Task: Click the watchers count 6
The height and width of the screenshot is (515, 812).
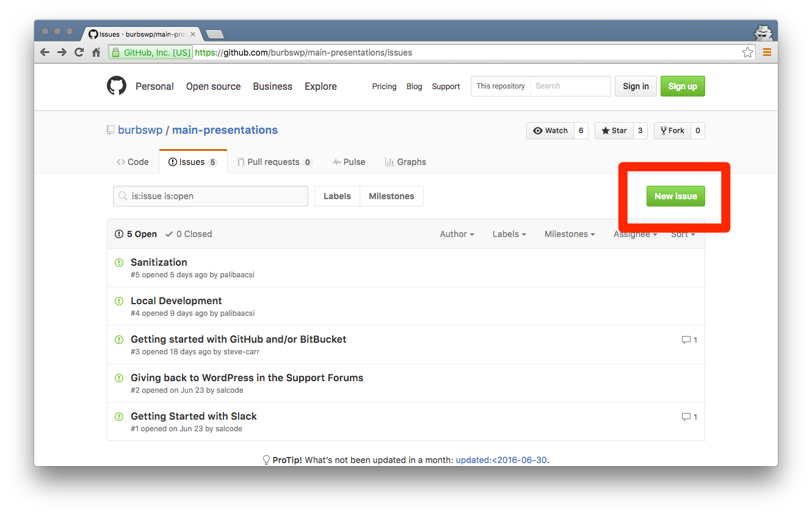Action: pos(581,131)
